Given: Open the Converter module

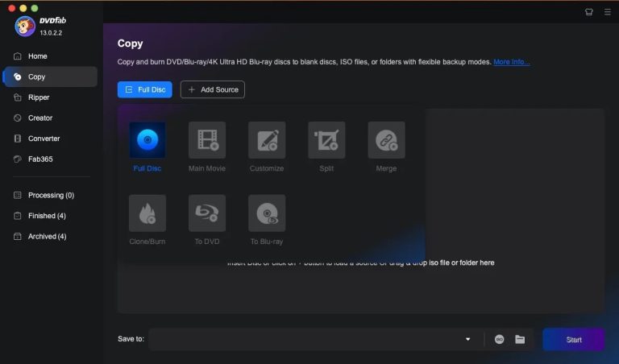Looking at the screenshot, I should pos(50,139).
